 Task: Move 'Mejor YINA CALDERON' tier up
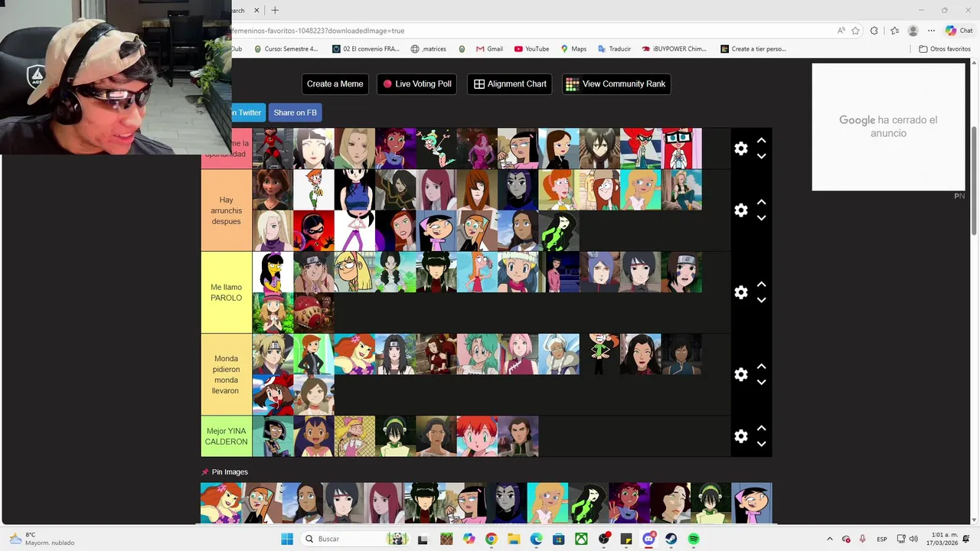point(761,428)
